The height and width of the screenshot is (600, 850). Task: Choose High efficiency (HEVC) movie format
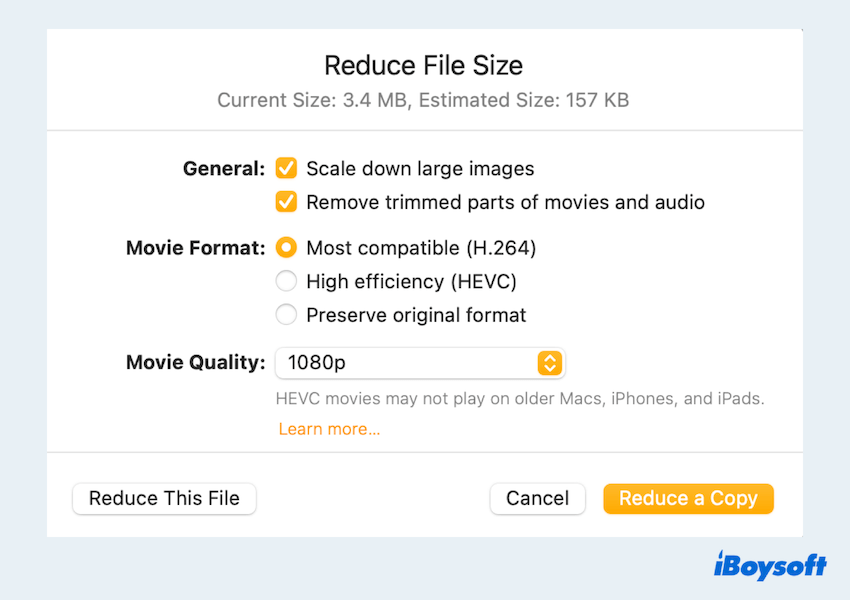tap(287, 281)
